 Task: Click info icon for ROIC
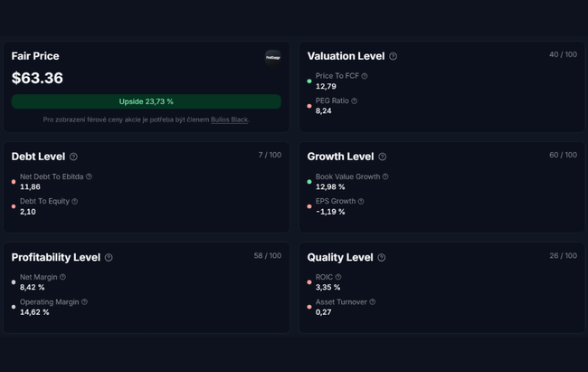pyautogui.click(x=338, y=277)
